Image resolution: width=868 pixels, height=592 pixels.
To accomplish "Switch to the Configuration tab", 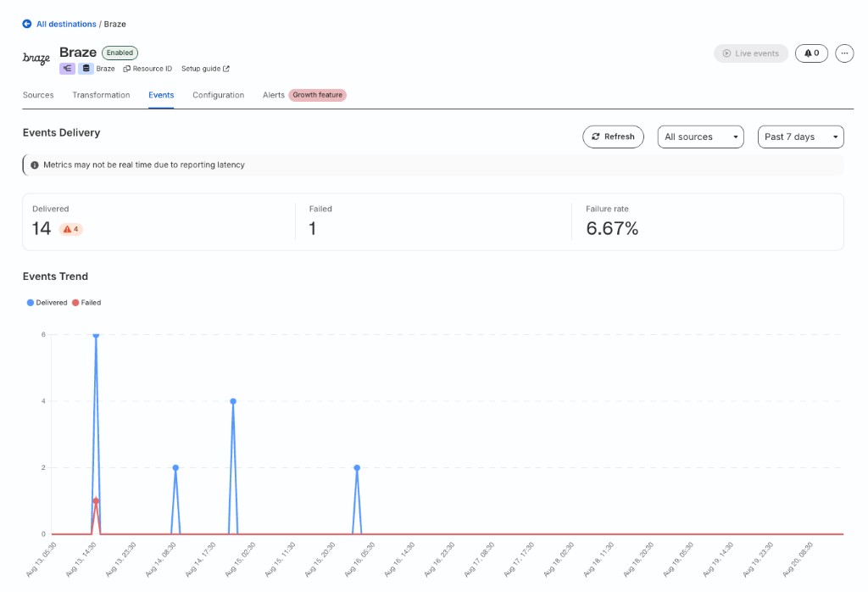I will (x=218, y=95).
